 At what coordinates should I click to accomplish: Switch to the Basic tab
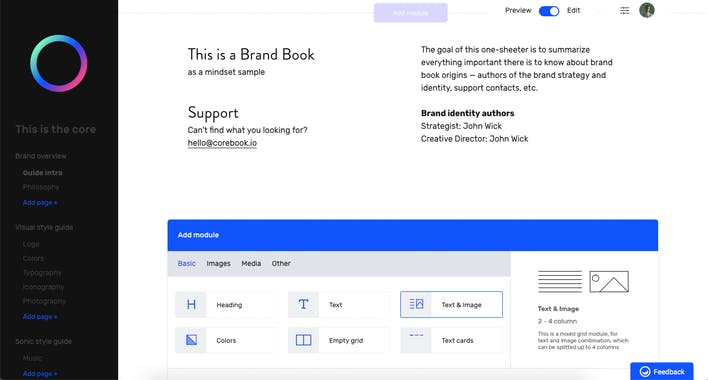(186, 264)
